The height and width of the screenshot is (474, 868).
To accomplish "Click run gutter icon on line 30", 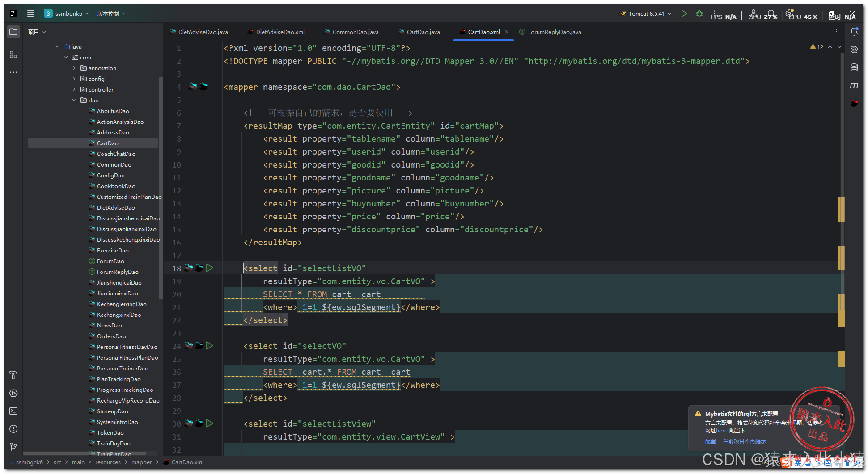I will [x=210, y=424].
